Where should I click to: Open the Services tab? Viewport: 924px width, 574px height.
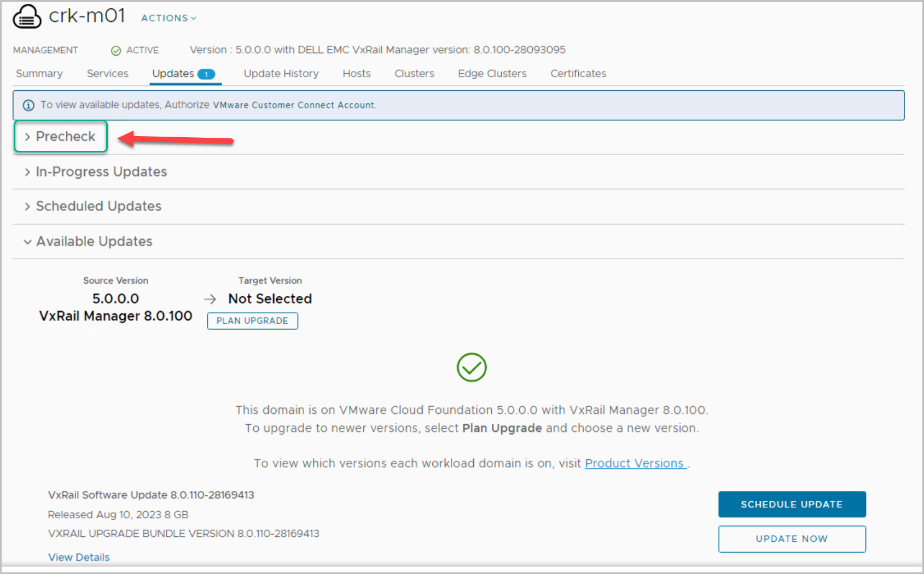pyautogui.click(x=108, y=73)
